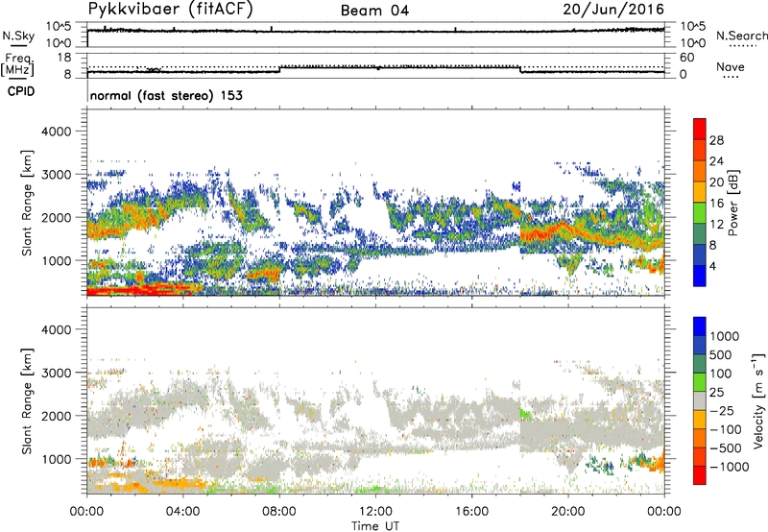Screen dimensions: 768x532
Task: Pick the red bottom velocity colorbar segment
Action: pyautogui.click(x=700, y=474)
